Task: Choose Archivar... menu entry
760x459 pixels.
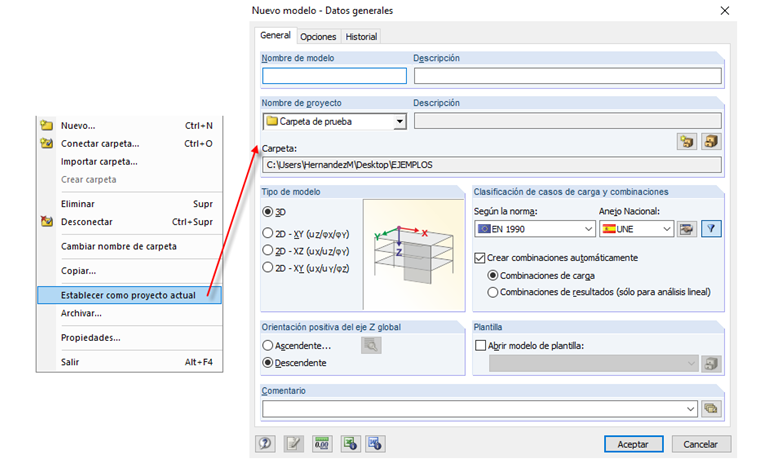Action: tap(129, 313)
